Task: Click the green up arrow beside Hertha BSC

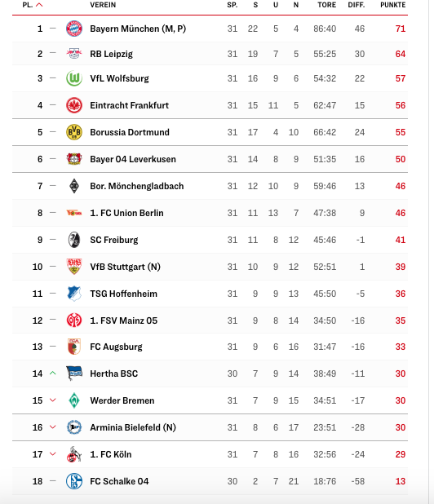Action: pos(53,374)
